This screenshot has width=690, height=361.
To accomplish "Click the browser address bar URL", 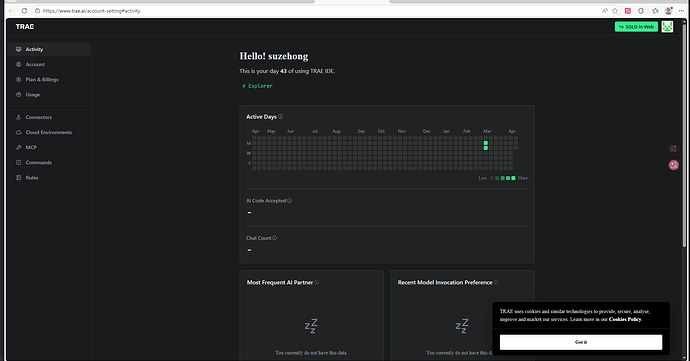I will coord(92,11).
